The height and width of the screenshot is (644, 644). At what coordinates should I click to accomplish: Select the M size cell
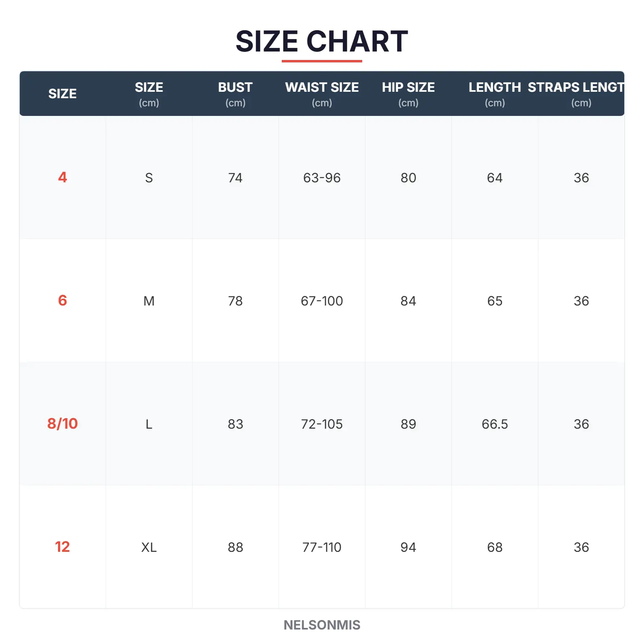pos(149,301)
